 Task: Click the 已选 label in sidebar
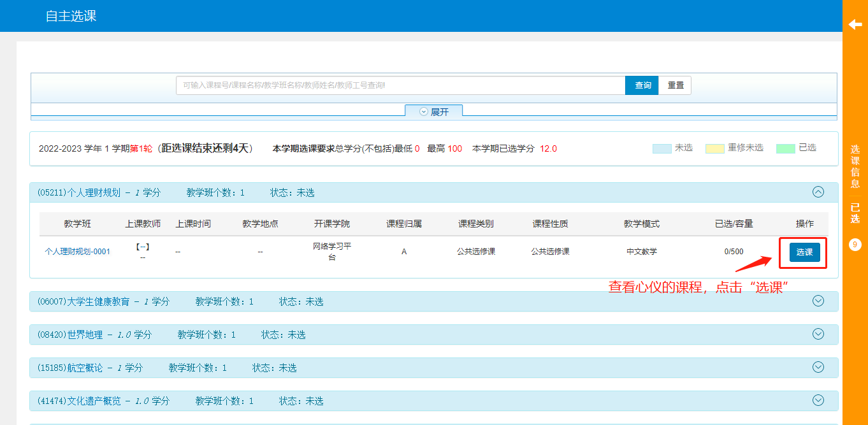coord(855,213)
